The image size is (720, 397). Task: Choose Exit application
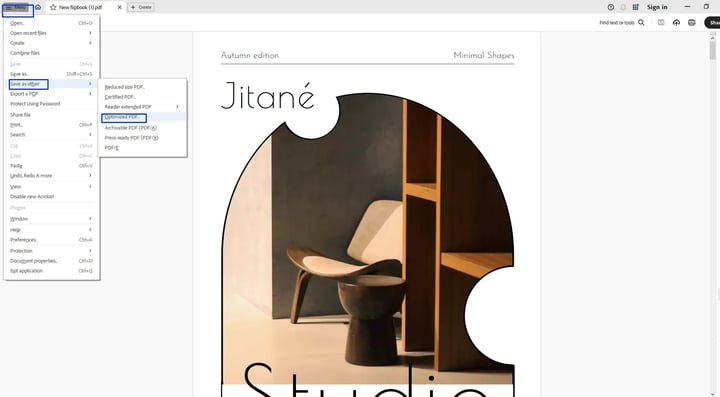pyautogui.click(x=51, y=271)
